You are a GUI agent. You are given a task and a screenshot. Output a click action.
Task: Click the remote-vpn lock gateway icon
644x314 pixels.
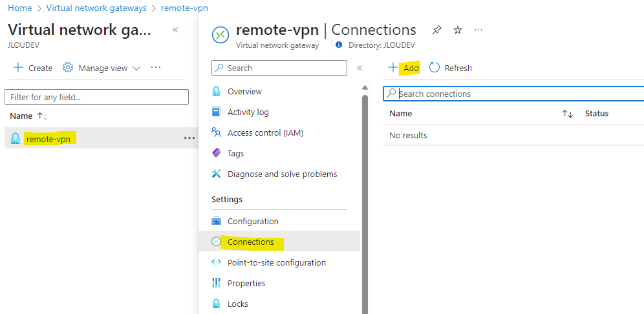coord(16,139)
